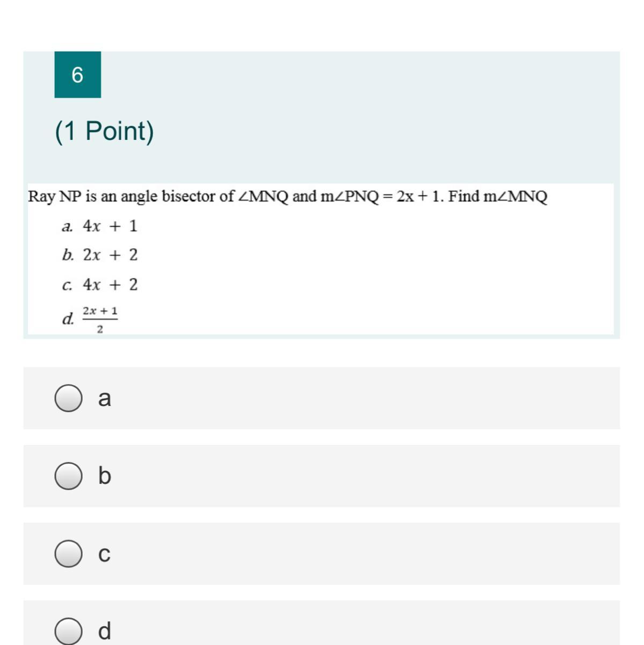The height and width of the screenshot is (645, 644).
Task: Pick radio button for option d
Action: 68,631
